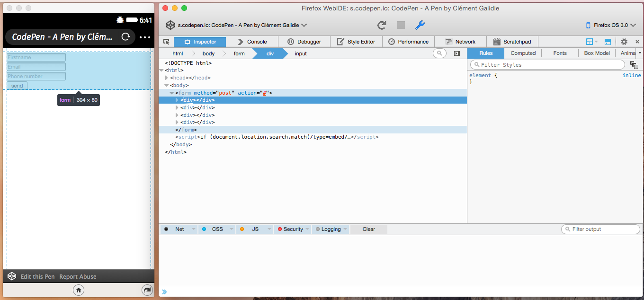Open the Debugger tool tab
Viewport: 644px width, 300px height.
[x=304, y=42]
